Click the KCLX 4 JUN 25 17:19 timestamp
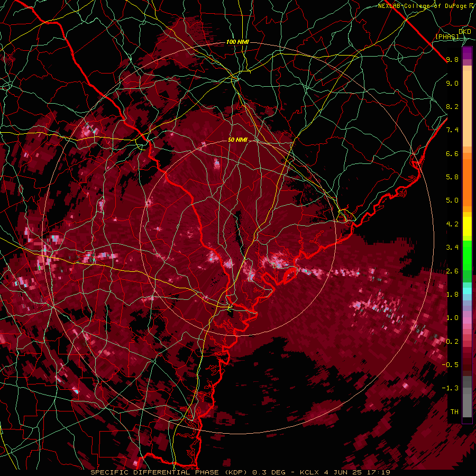Viewport: 476px width, 476px height. (345, 472)
